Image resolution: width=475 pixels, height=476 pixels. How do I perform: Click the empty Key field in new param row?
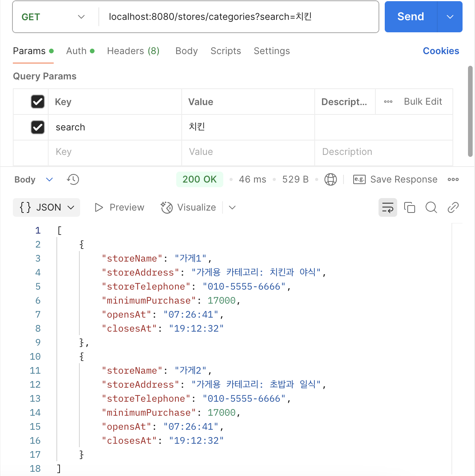click(x=115, y=152)
